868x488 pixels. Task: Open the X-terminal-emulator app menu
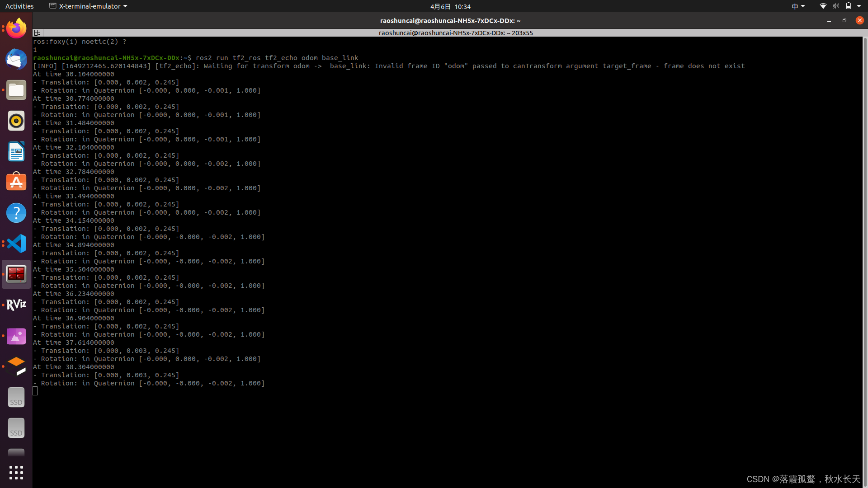pos(88,6)
